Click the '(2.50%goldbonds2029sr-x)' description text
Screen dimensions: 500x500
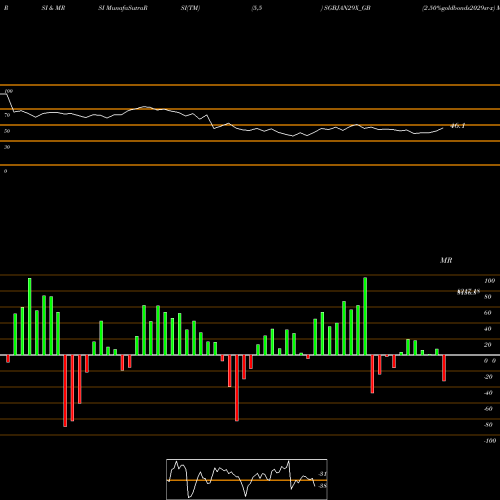pos(458,8)
